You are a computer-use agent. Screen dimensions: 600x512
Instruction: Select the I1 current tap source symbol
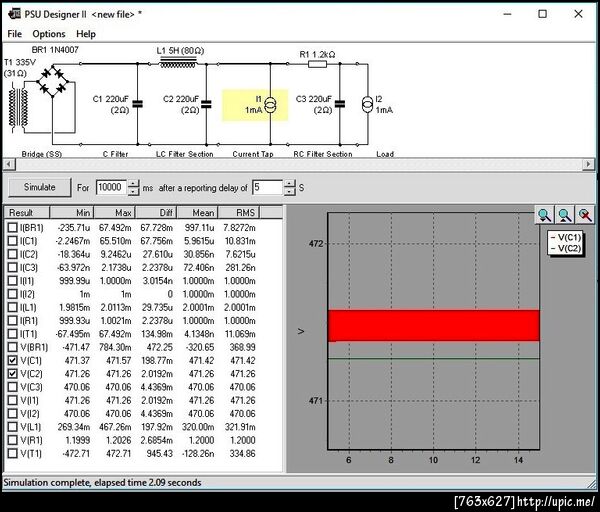tap(271, 105)
